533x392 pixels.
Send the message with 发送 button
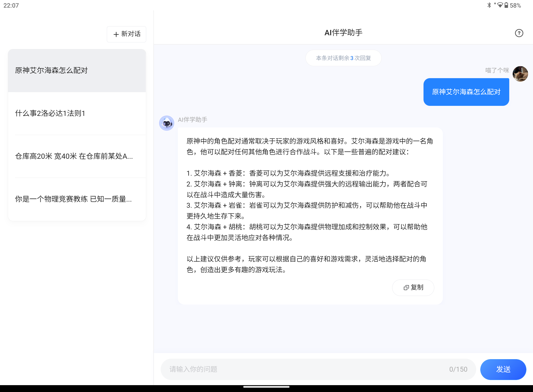tap(503, 369)
